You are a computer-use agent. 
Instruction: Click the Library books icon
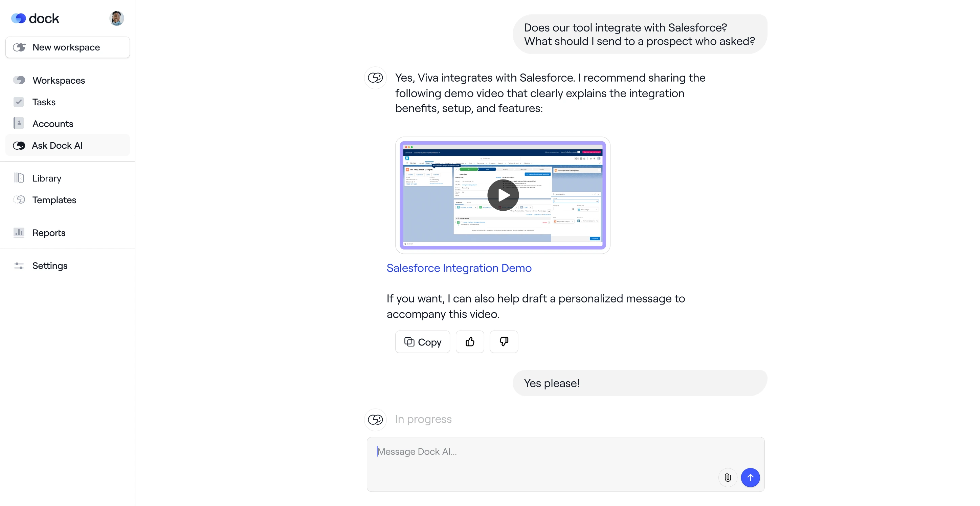19,178
